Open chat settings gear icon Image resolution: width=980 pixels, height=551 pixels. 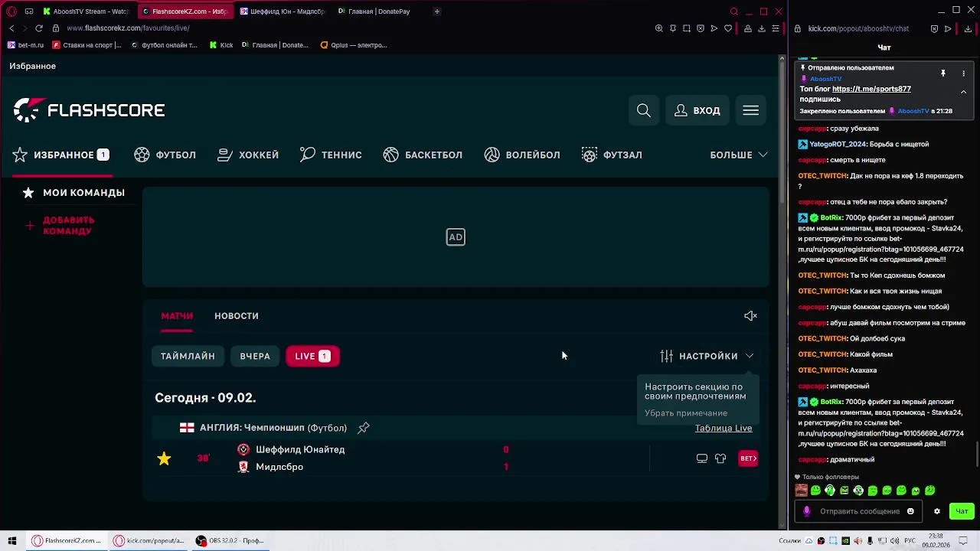point(936,511)
